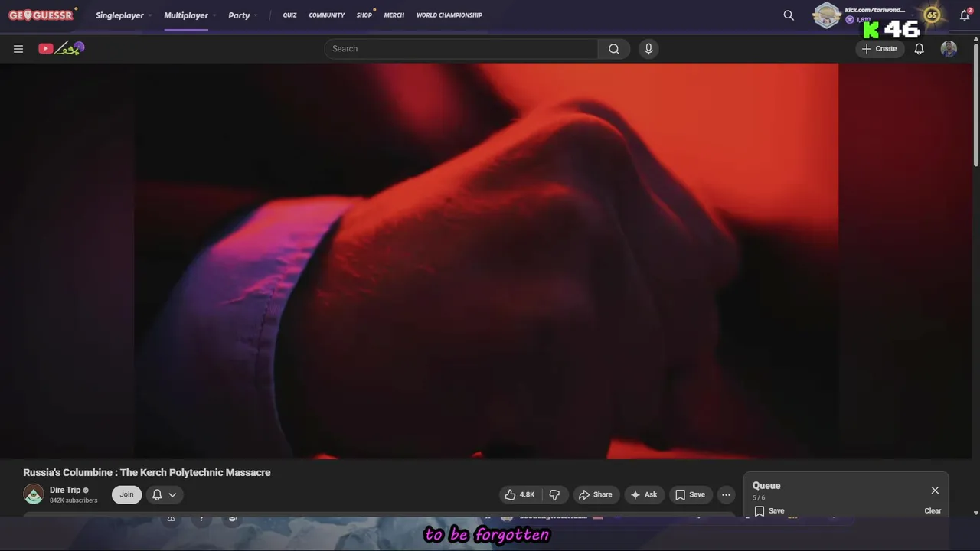
Task: Click the level 65 badge
Action: 932,15
